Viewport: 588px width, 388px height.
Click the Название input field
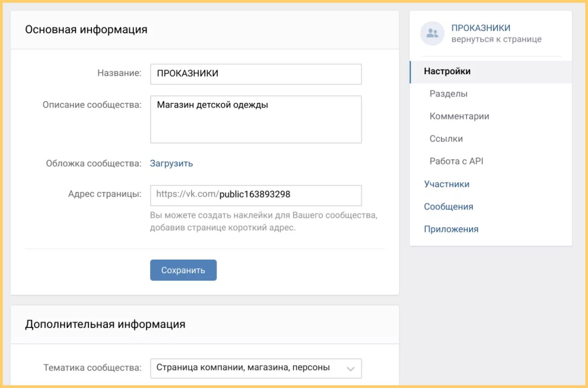pos(256,74)
